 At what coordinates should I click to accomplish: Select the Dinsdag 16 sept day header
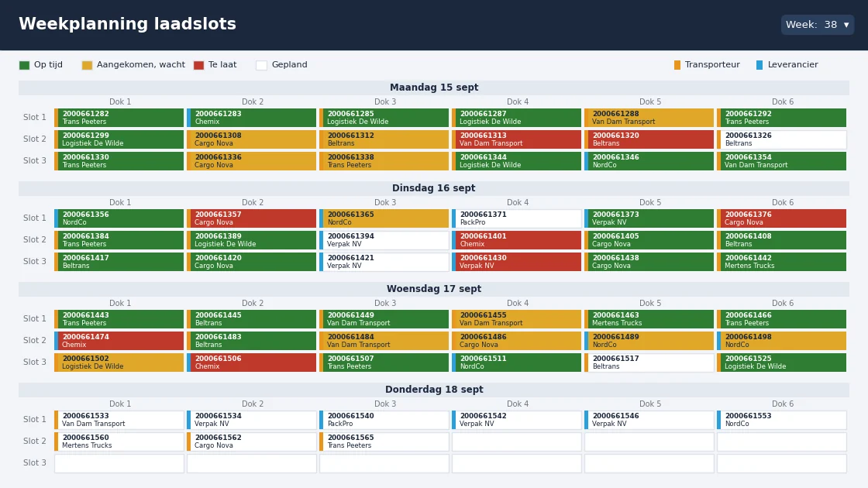[x=434, y=188]
